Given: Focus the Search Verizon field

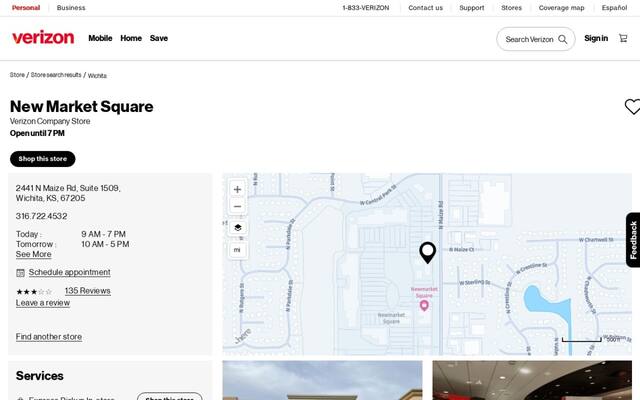Looking at the screenshot, I should point(536,39).
